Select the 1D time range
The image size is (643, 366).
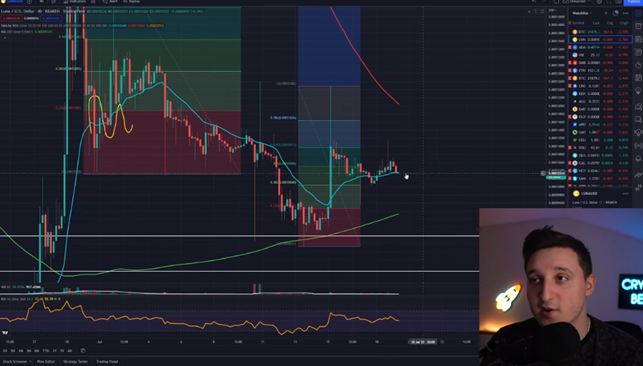(5, 351)
